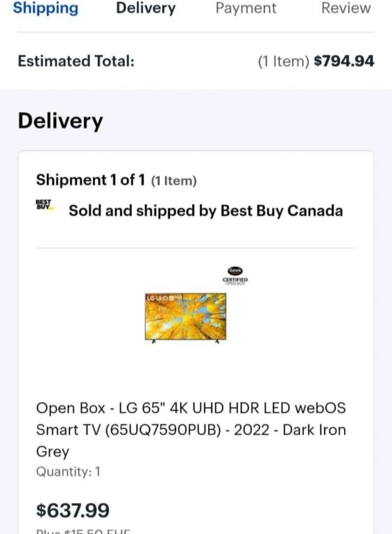
Task: Click the $794.94 estimated total amount
Action: [344, 61]
